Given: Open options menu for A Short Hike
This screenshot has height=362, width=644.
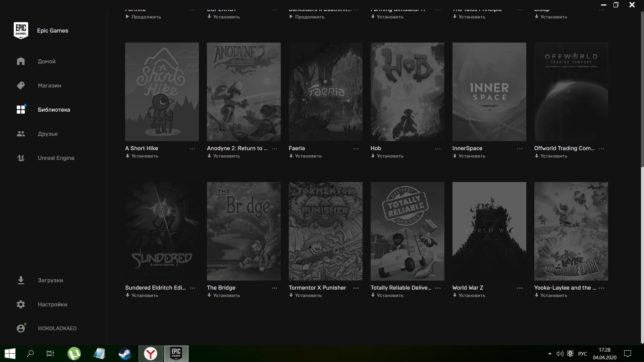Looking at the screenshot, I should tap(193, 149).
